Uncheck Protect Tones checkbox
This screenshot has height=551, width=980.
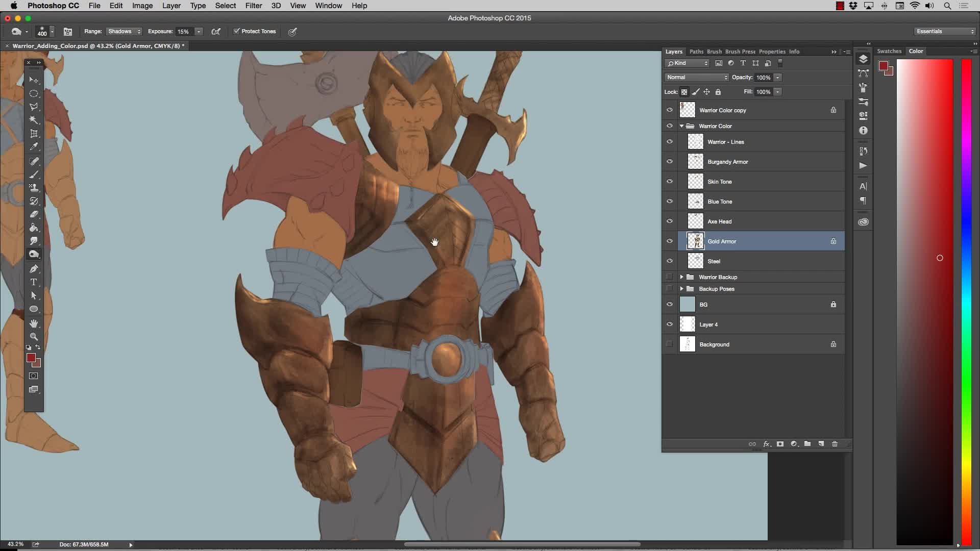[x=236, y=31]
